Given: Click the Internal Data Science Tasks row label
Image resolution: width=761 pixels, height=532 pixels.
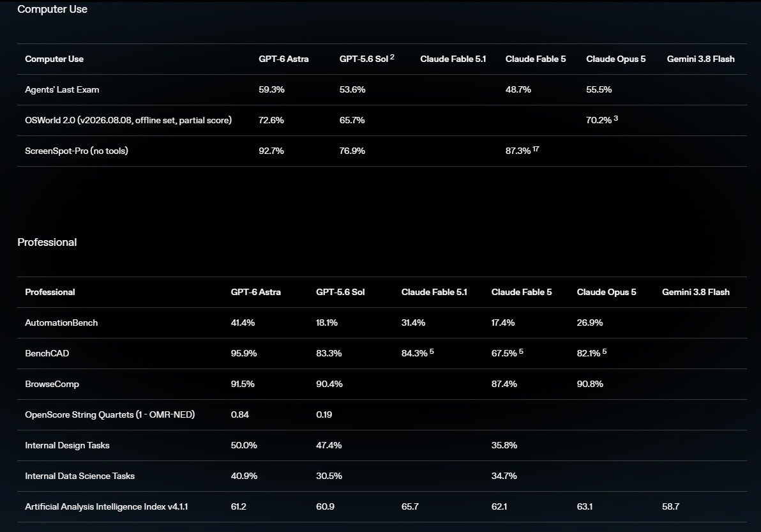Looking at the screenshot, I should coord(80,476).
